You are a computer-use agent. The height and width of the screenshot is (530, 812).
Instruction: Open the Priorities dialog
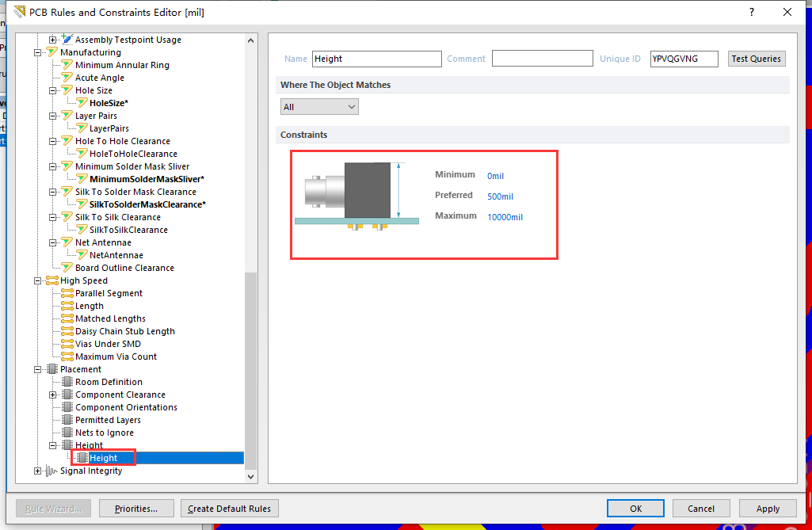[135, 509]
